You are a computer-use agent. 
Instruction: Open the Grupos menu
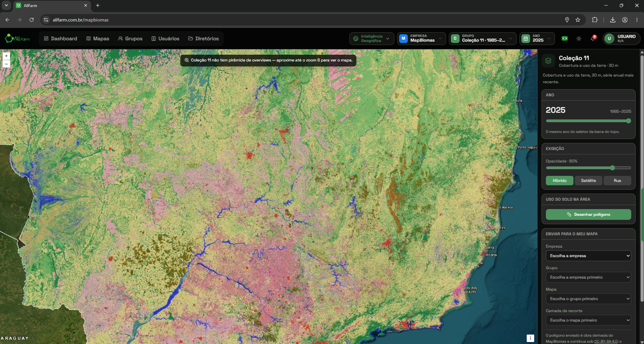pyautogui.click(x=130, y=39)
